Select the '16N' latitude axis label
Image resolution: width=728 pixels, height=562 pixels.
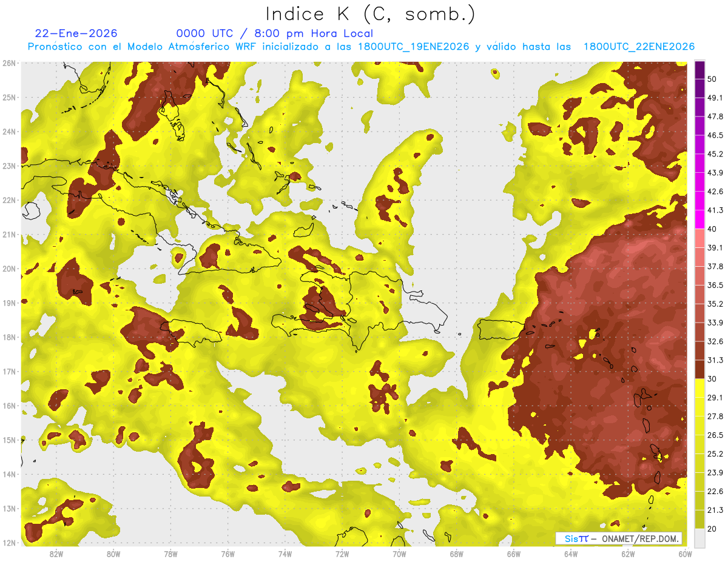(9, 406)
